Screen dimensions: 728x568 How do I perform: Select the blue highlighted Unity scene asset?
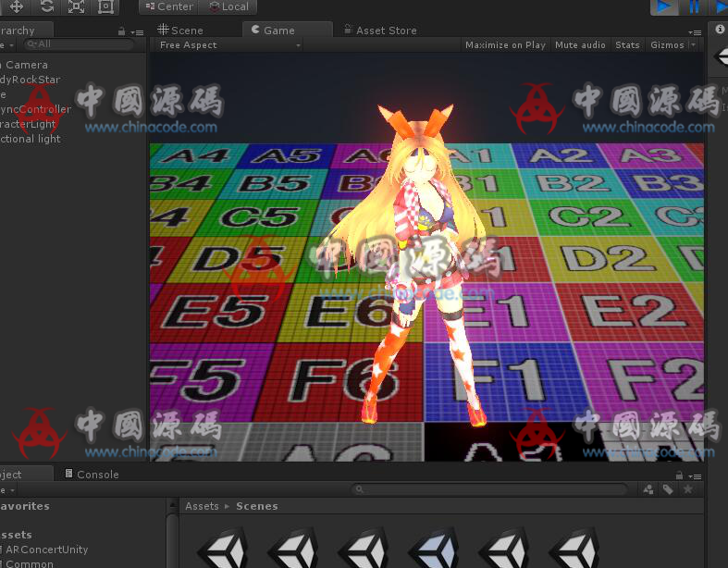pyautogui.click(x=433, y=548)
